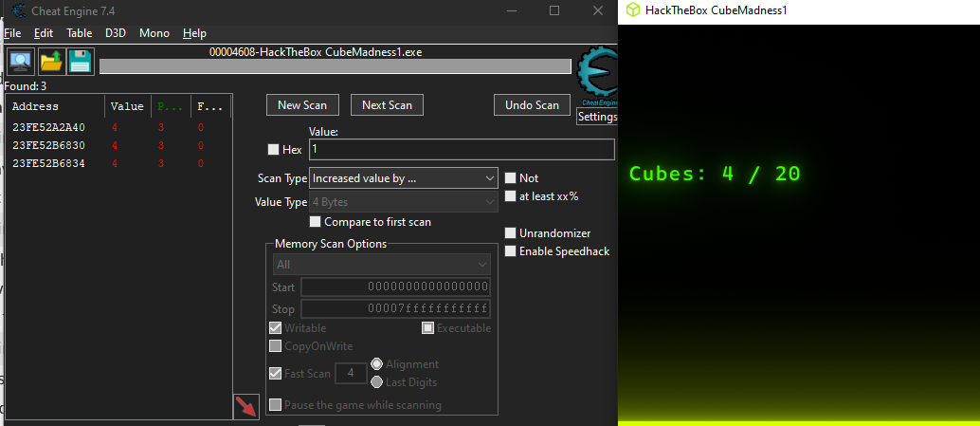This screenshot has height=426, width=980.
Task: Open the memory region 'All' dropdown
Action: pyautogui.click(x=382, y=265)
